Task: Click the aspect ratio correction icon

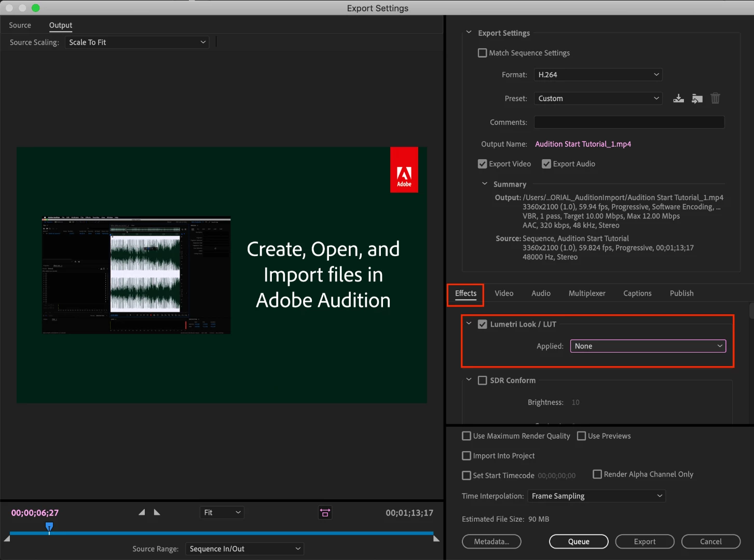Action: tap(325, 513)
